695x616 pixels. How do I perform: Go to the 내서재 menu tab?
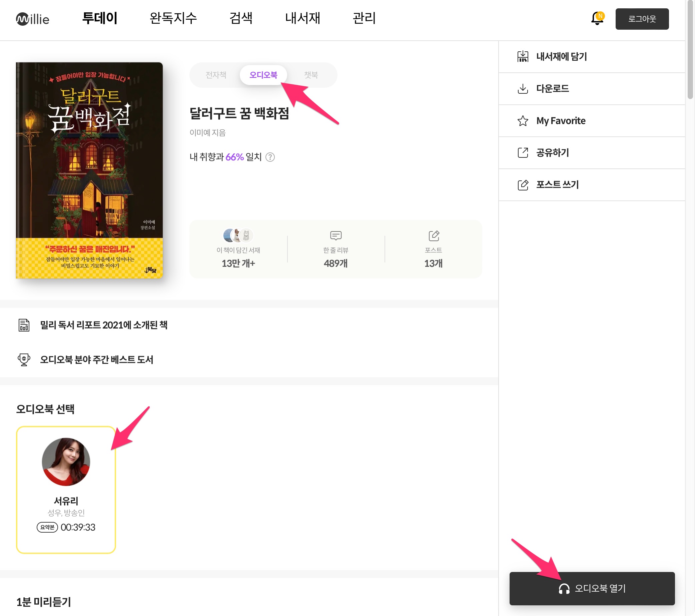pyautogui.click(x=302, y=18)
